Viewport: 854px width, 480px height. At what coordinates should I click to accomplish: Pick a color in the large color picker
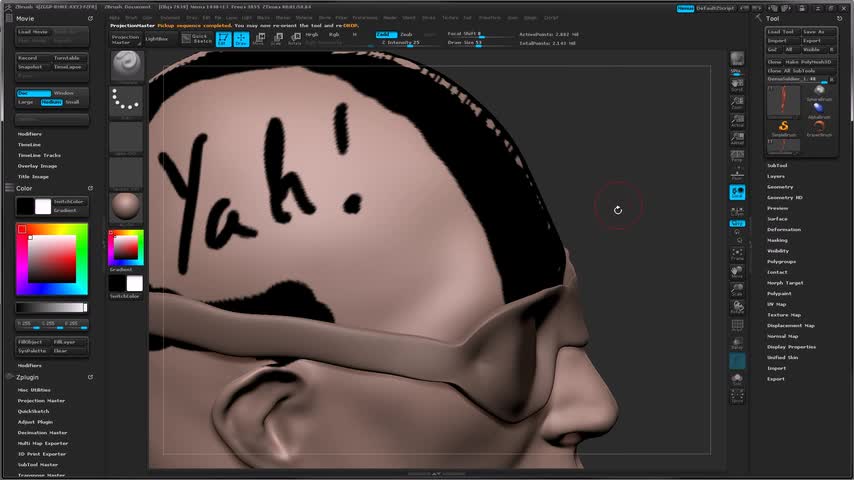tap(52, 259)
